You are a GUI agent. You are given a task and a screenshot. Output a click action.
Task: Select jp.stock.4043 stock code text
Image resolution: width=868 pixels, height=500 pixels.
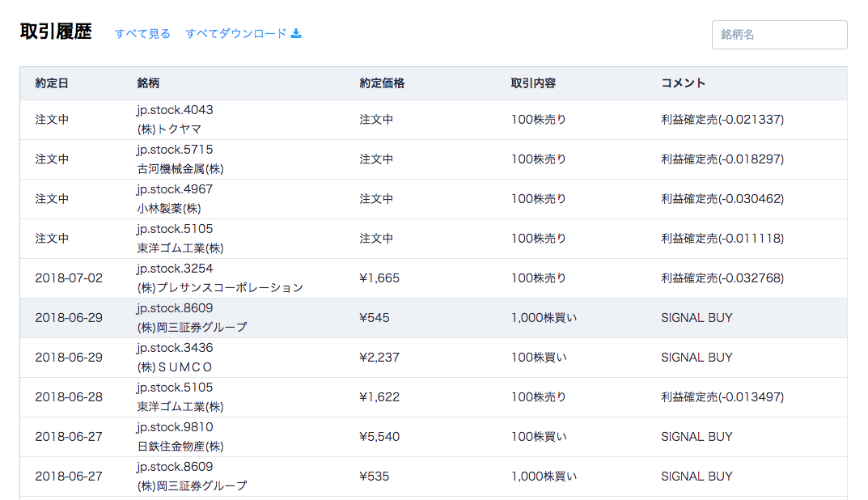pos(175,110)
